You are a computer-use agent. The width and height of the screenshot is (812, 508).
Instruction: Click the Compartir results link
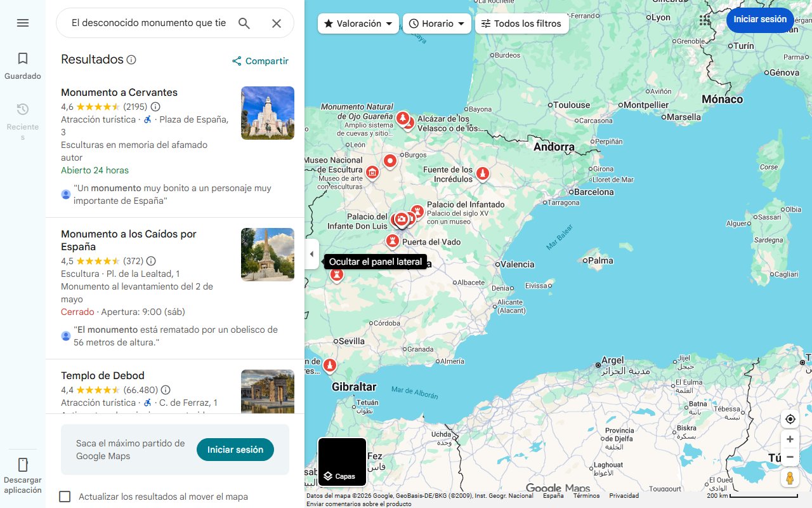point(259,60)
